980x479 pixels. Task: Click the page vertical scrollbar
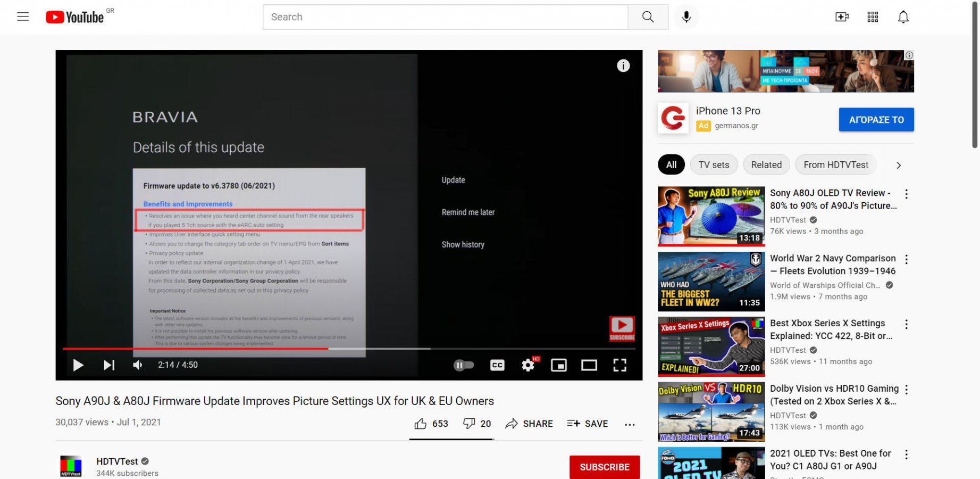(x=975, y=75)
